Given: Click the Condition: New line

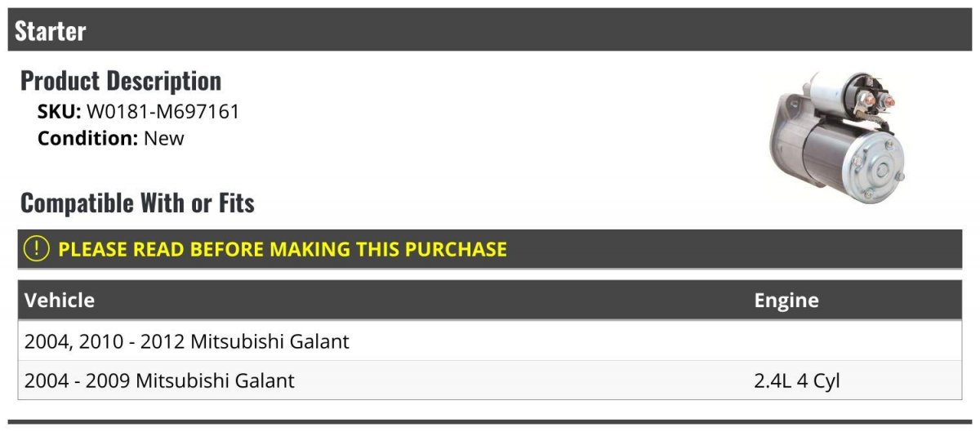Looking at the screenshot, I should click(x=111, y=138).
